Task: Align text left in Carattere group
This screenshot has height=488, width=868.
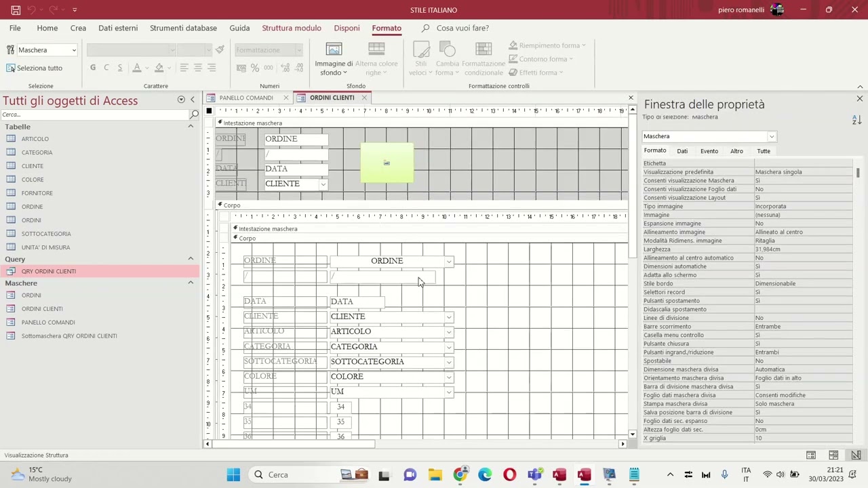Action: pos(184,68)
